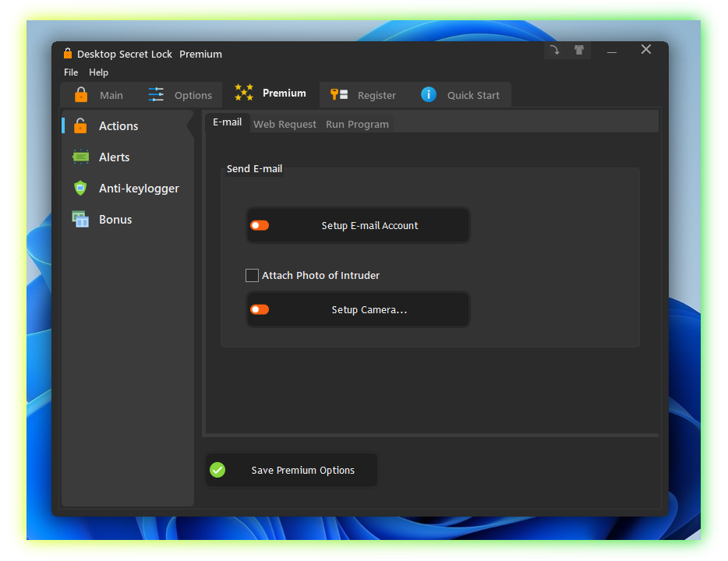The image size is (728, 561).
Task: Click the Anti-keylogger shield icon
Action: point(80,188)
